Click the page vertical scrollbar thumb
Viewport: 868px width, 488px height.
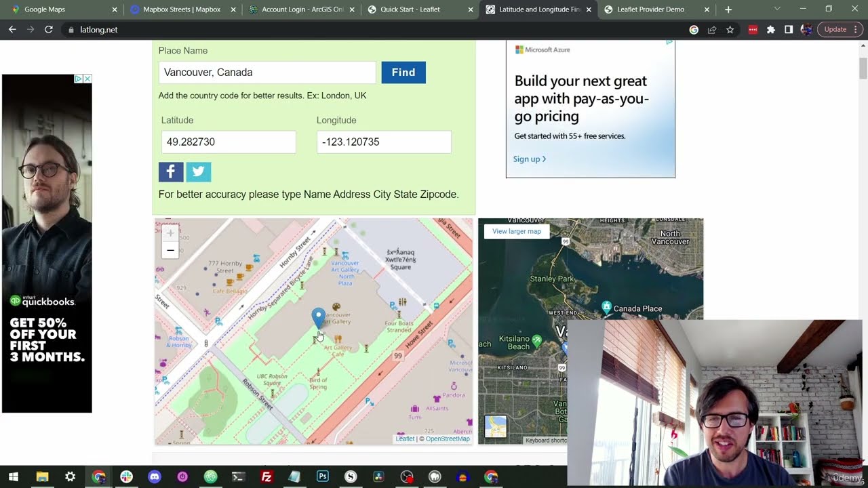(x=863, y=68)
